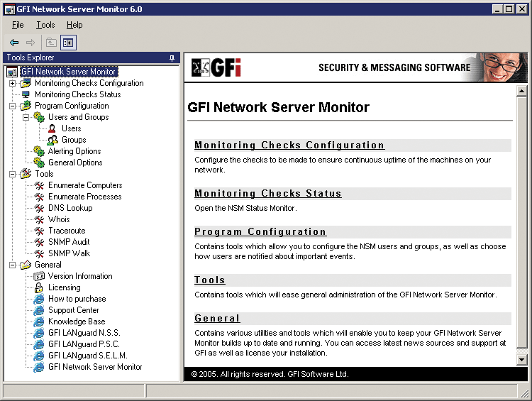The image size is (532, 401).
Task: Open the Licensing padlock icon
Action: (x=39, y=287)
